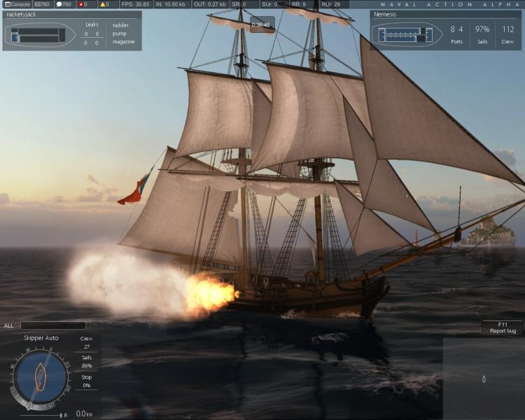Click the racketyjack ship hull diagram

(39, 35)
